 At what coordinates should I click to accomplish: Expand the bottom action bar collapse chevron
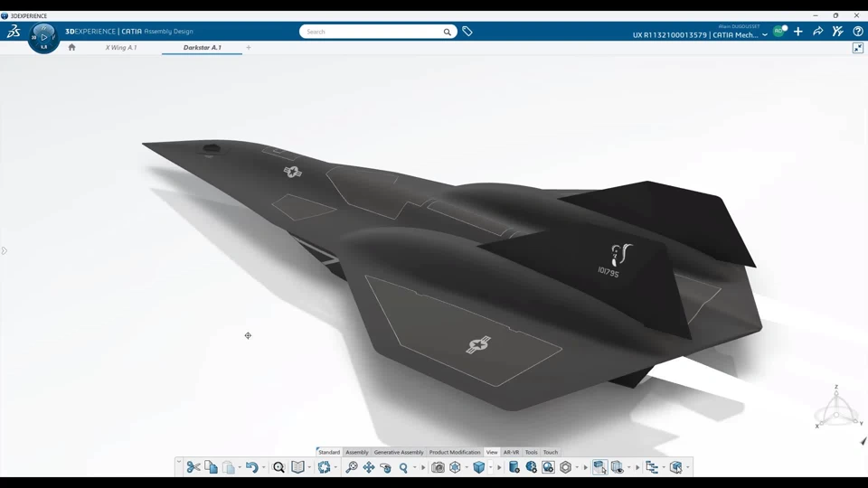click(x=179, y=461)
